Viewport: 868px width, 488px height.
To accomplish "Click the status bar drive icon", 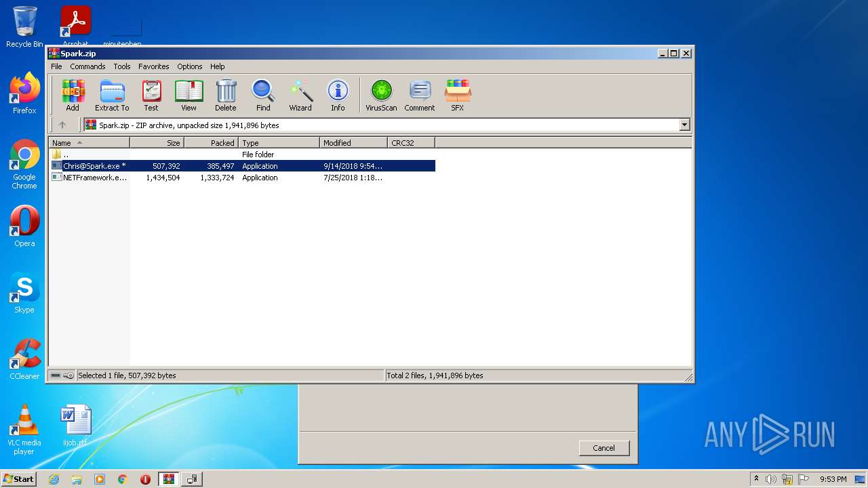I will point(56,375).
